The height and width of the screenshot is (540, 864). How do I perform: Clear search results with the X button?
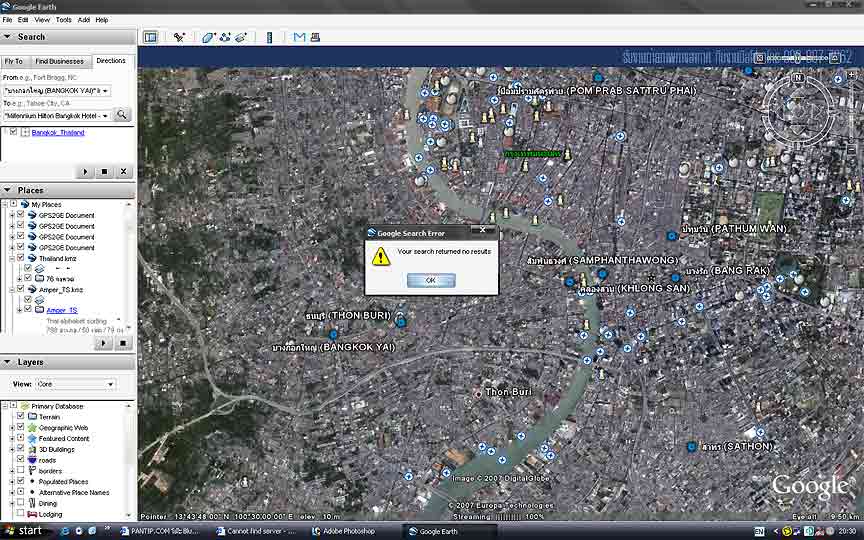[123, 171]
